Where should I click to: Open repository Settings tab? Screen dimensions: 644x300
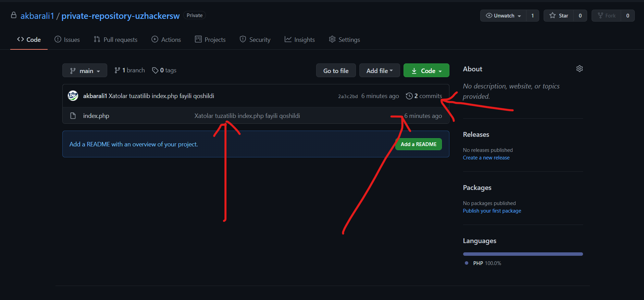344,39
